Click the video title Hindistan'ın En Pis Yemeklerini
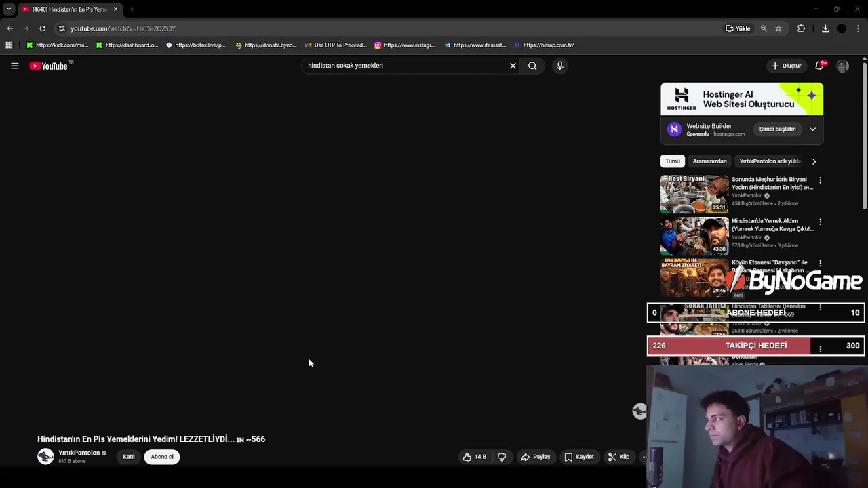This screenshot has height=488, width=868. coord(151,439)
